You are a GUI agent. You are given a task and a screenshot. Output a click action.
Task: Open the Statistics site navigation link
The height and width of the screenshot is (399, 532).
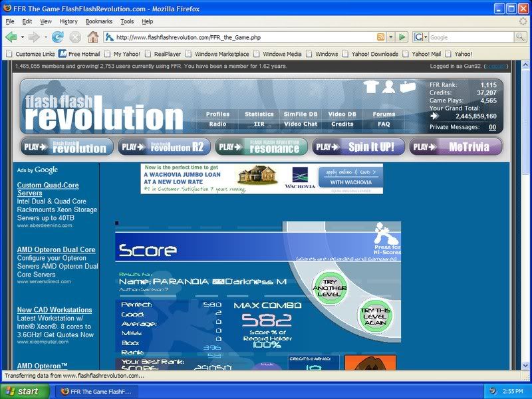point(259,114)
